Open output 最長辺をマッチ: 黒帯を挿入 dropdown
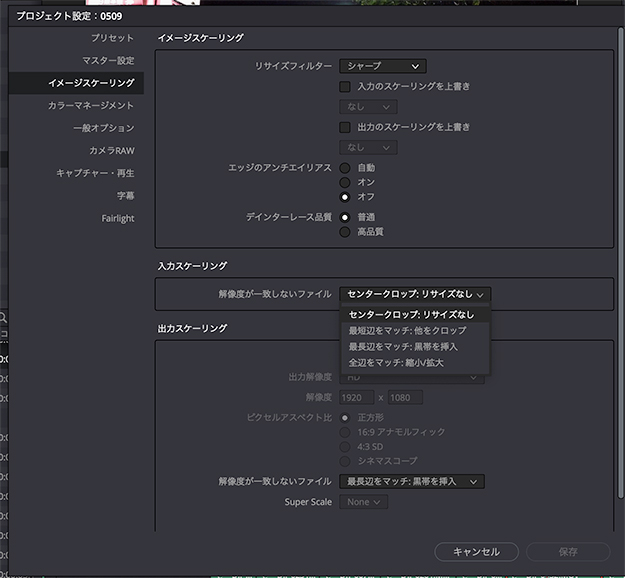625x578 pixels. (412, 481)
